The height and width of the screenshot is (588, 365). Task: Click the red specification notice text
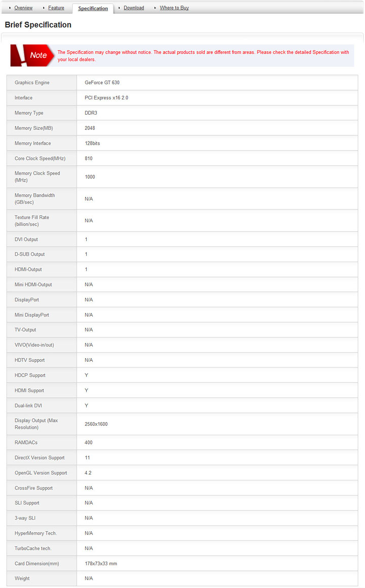point(203,56)
